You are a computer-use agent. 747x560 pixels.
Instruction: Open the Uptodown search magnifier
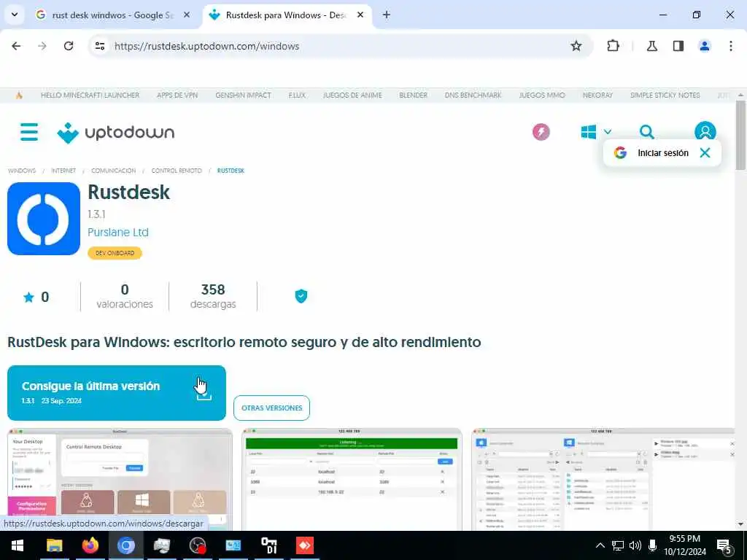pyautogui.click(x=646, y=132)
